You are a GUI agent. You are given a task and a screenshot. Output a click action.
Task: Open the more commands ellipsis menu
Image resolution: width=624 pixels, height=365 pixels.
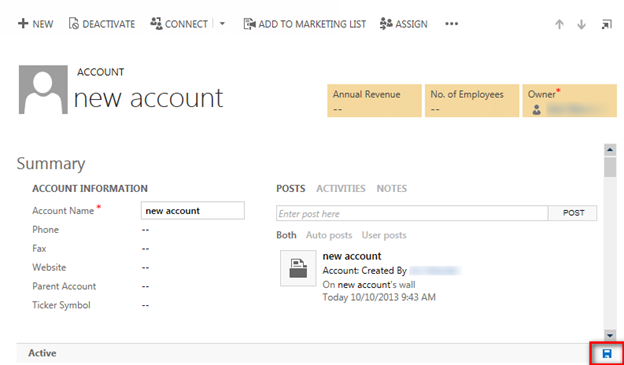tap(451, 24)
